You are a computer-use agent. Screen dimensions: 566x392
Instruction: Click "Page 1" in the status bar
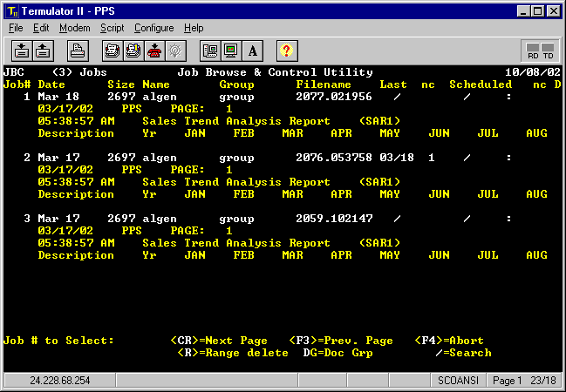(508, 381)
